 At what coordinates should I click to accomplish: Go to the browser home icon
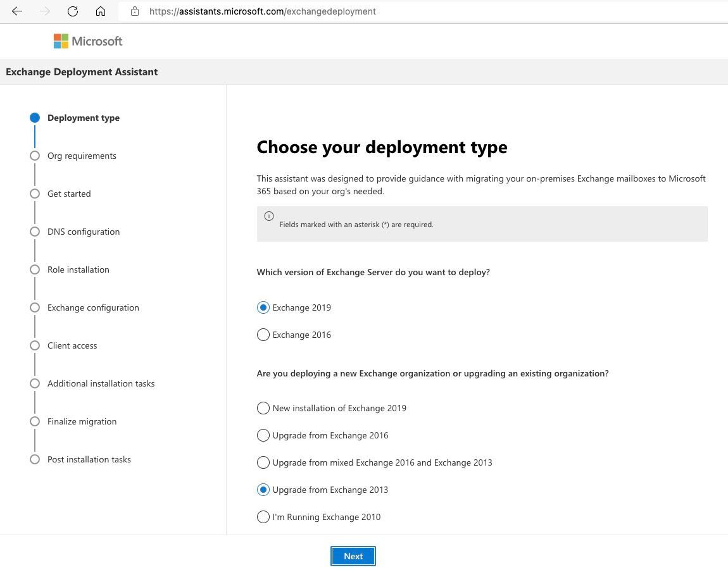pyautogui.click(x=101, y=11)
